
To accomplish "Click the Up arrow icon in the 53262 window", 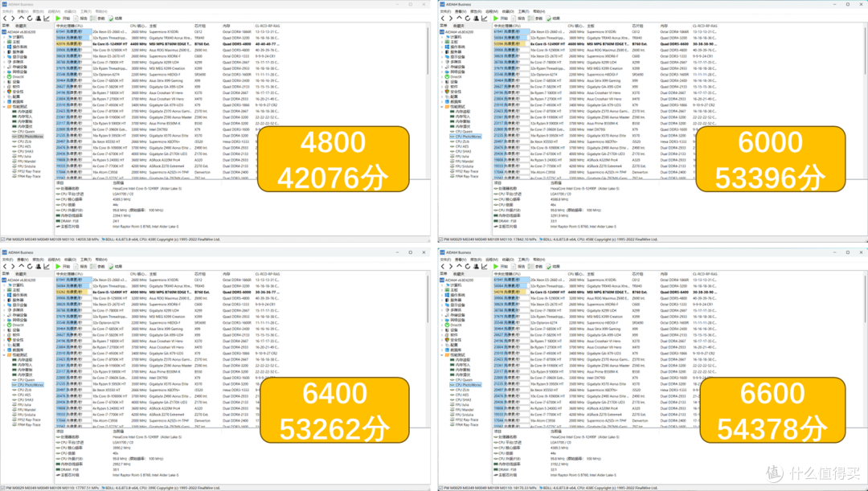I will coord(22,266).
